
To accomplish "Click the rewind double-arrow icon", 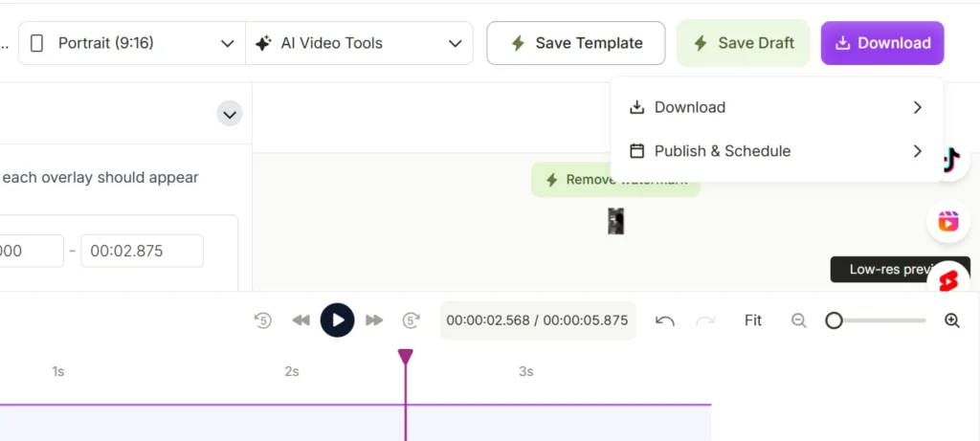I will pos(301,320).
